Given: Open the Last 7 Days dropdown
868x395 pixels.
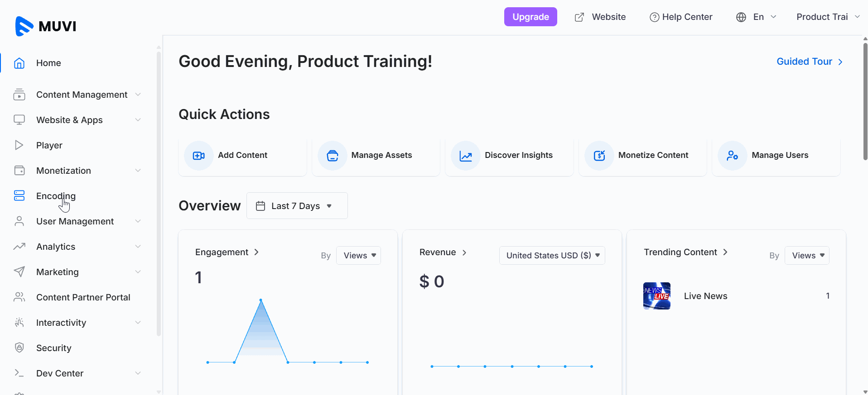Looking at the screenshot, I should [297, 206].
